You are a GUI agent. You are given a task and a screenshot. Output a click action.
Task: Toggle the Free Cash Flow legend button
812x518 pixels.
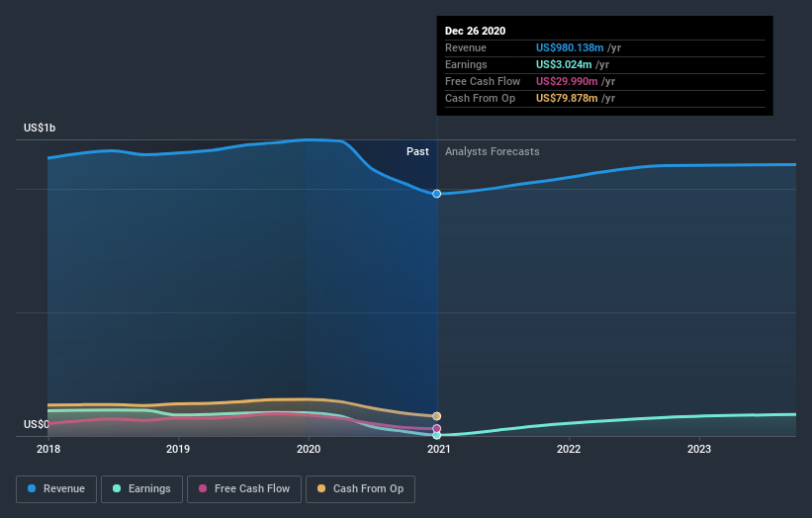tap(244, 489)
